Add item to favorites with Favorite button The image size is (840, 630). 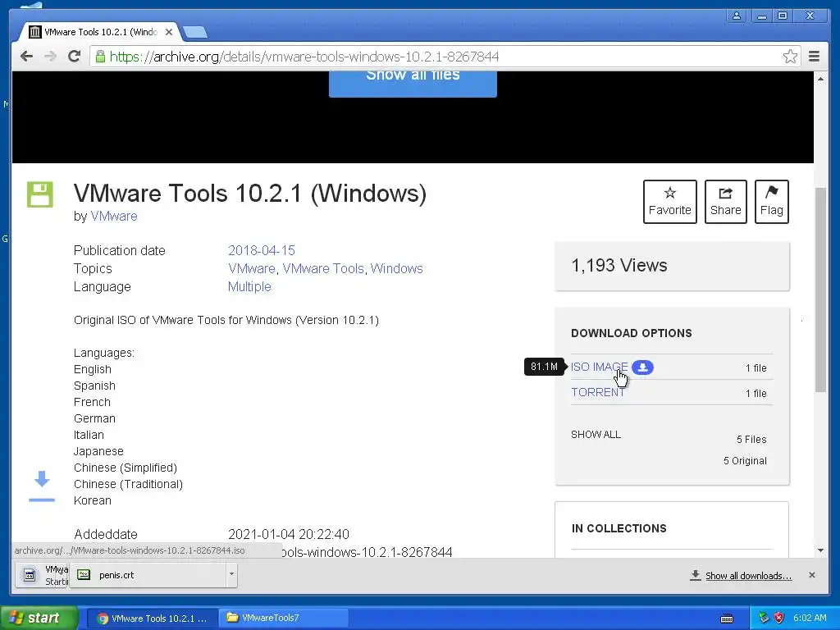click(669, 202)
